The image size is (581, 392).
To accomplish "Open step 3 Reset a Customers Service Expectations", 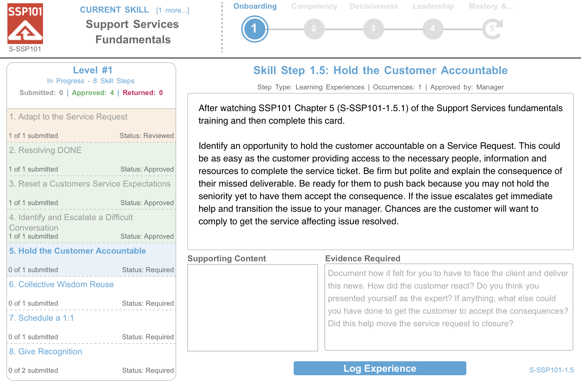I will tap(91, 193).
